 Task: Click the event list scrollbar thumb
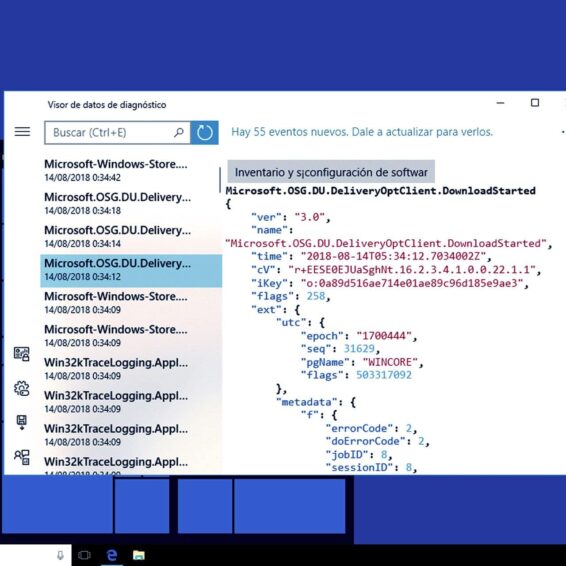click(x=220, y=180)
